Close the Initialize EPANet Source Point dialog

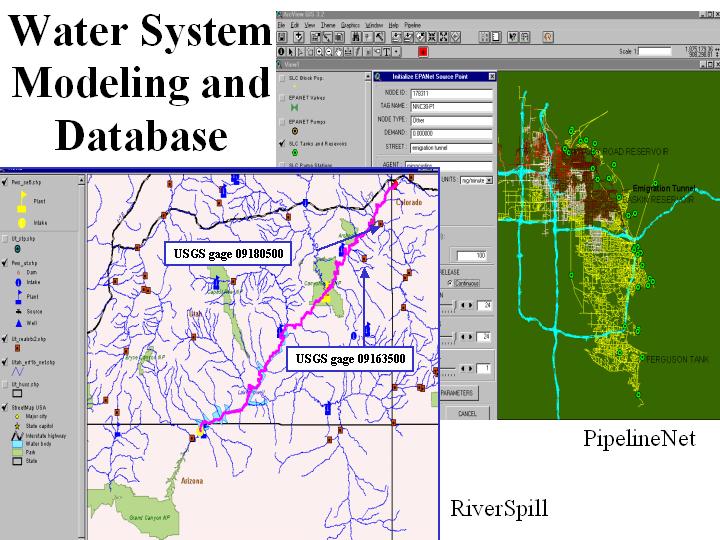point(492,76)
